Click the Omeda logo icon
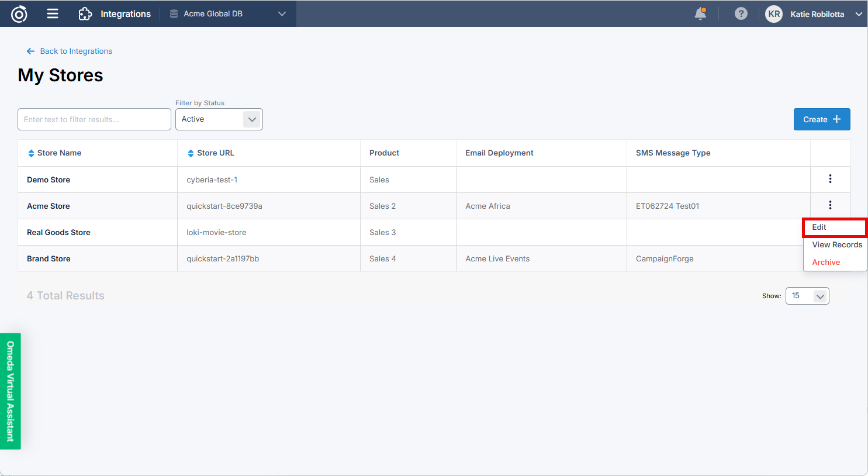This screenshot has width=868, height=476. tap(19, 14)
